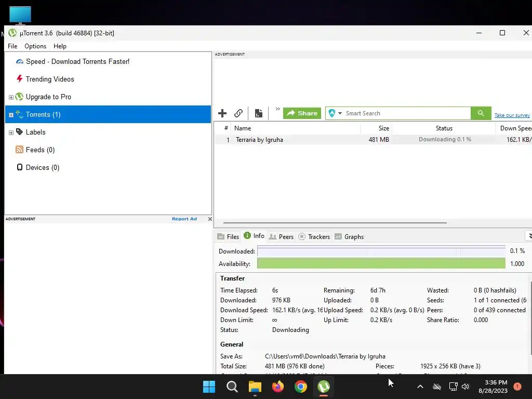The width and height of the screenshot is (532, 399).
Task: Open the File menu
Action: (12, 46)
